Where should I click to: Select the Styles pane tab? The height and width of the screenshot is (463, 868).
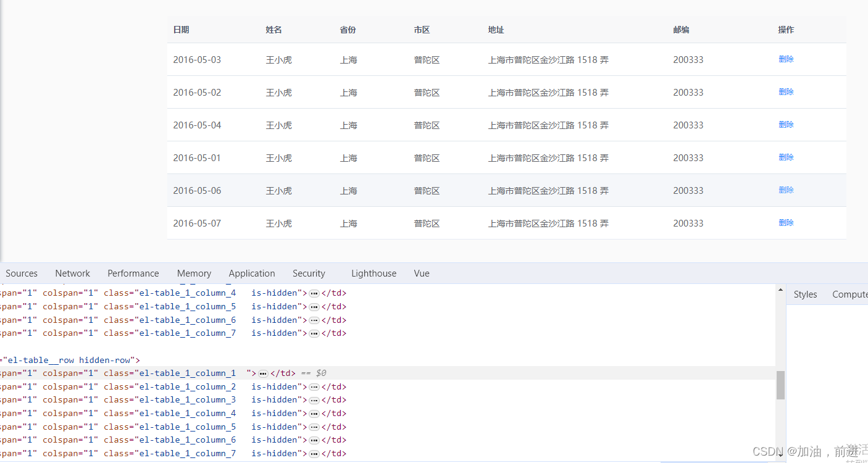pos(805,294)
